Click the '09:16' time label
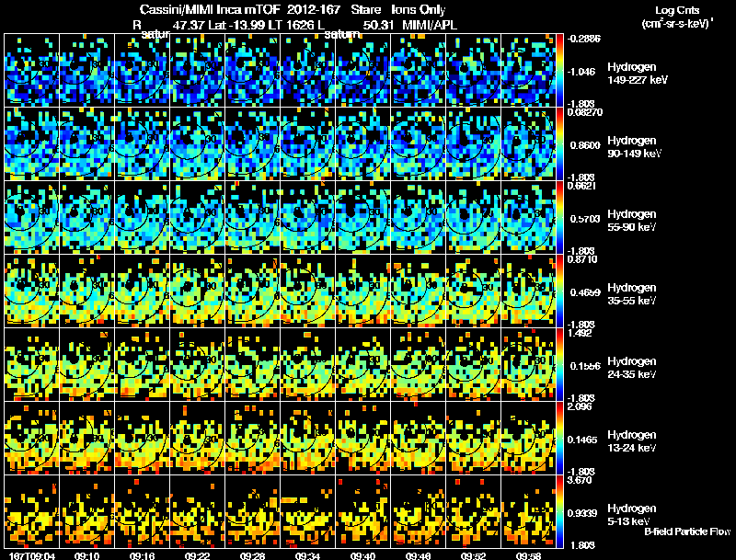 click(143, 556)
